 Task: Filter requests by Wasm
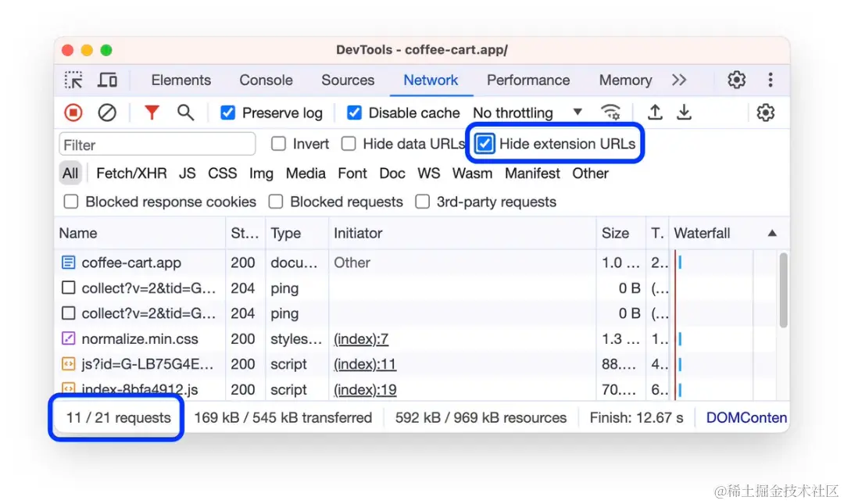[472, 173]
